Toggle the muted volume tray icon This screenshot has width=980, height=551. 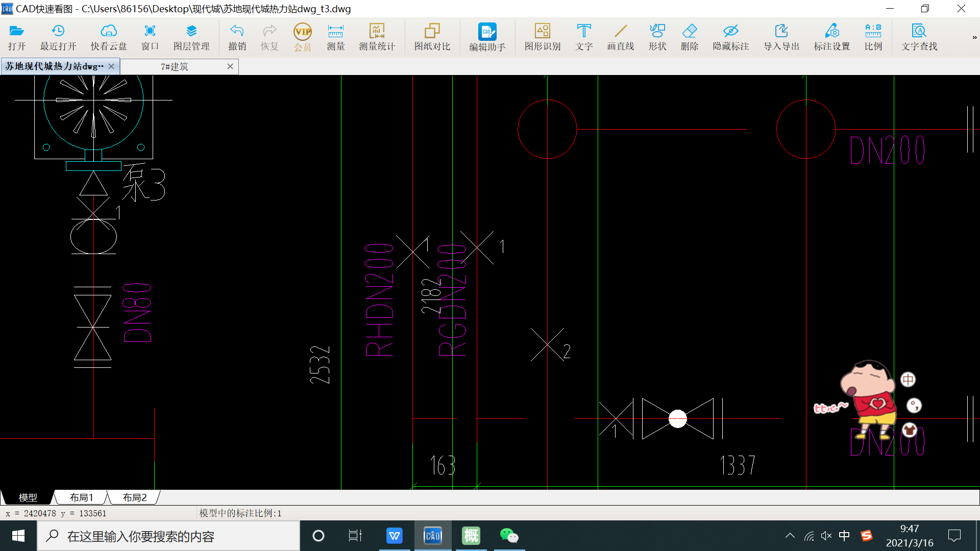point(826,536)
